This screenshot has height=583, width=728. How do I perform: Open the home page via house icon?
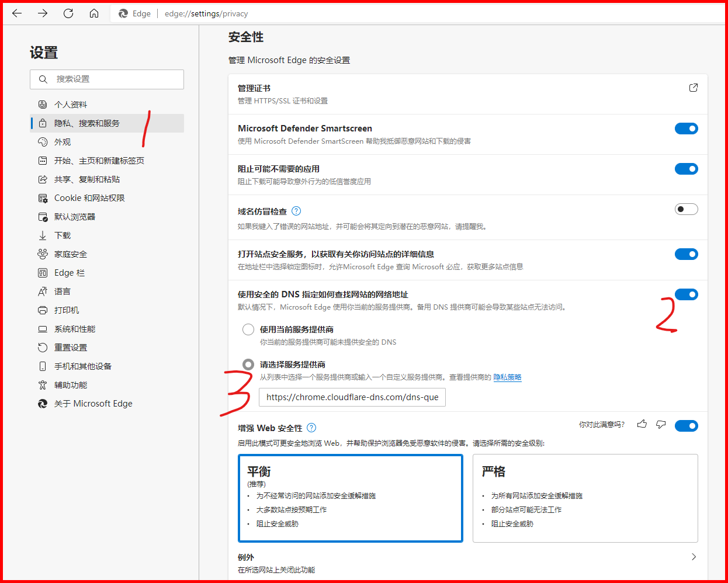coord(94,13)
